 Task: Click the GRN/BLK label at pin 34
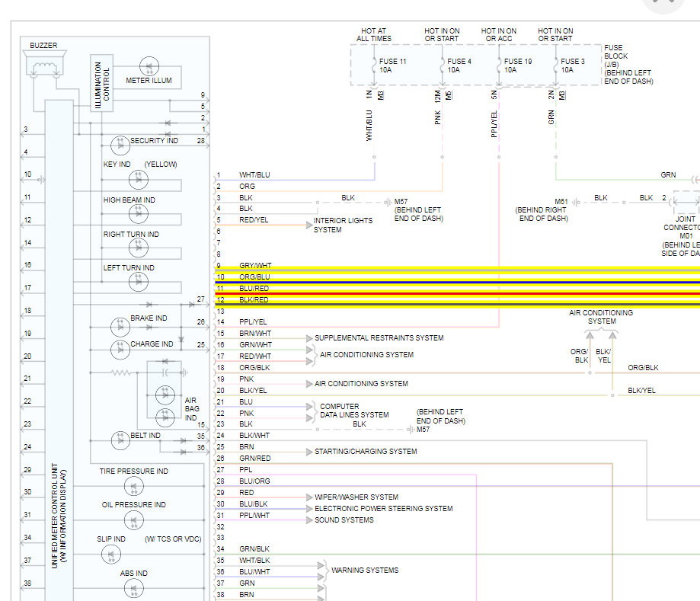[254, 549]
